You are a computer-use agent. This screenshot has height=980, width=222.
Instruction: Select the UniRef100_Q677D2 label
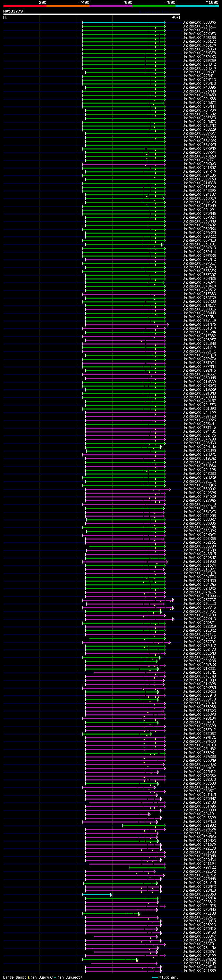pos(199,642)
